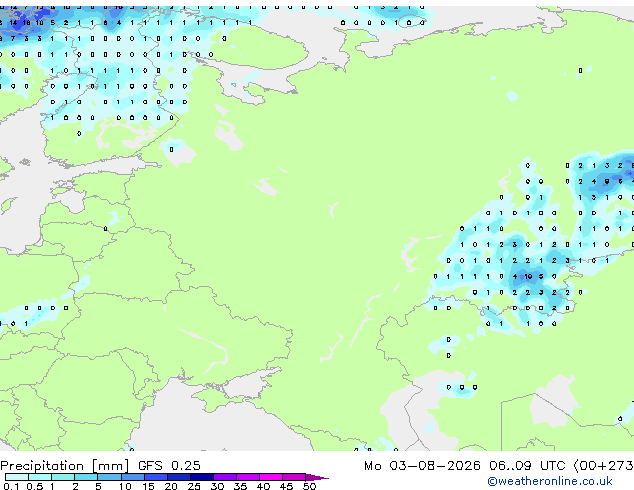Click the legend label '35'
Screen dimensions: 634x490
(240, 486)
